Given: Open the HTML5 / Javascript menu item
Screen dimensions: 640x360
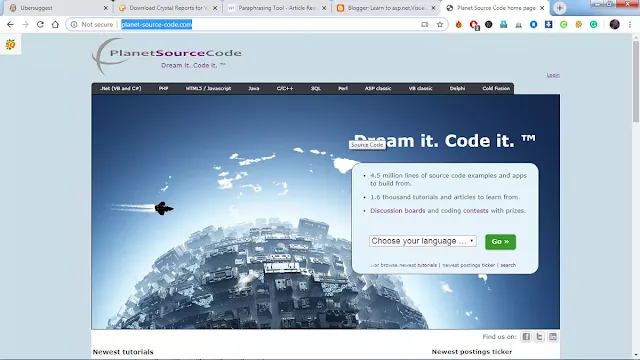Looking at the screenshot, I should [x=209, y=88].
